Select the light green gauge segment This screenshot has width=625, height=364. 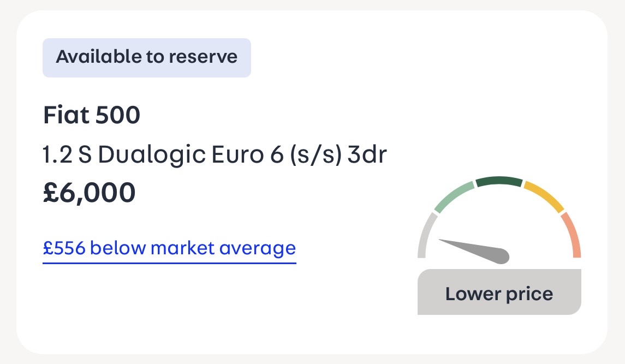click(x=453, y=195)
